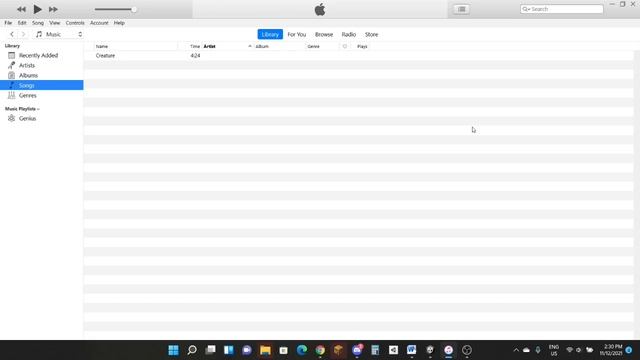Switch to the Library tab
The width and height of the screenshot is (640, 360).
[270, 34]
